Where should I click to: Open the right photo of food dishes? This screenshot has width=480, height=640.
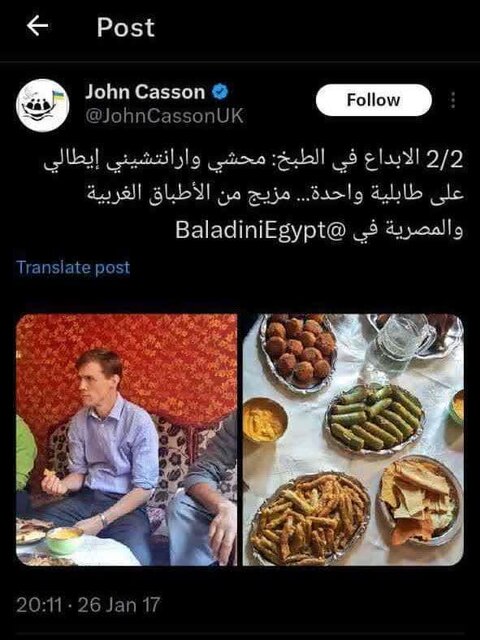point(353,440)
